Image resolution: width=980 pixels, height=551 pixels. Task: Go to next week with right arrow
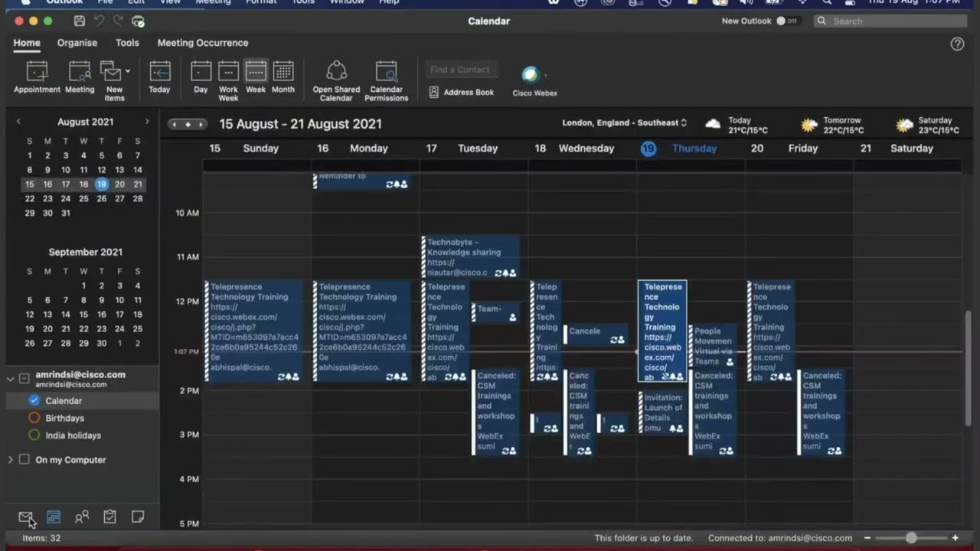point(201,124)
